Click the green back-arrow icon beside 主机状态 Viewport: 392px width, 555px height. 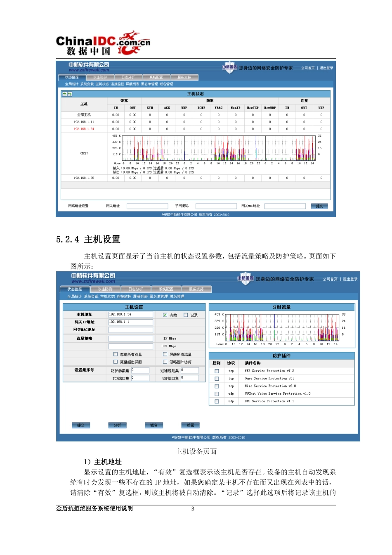click(x=64, y=94)
